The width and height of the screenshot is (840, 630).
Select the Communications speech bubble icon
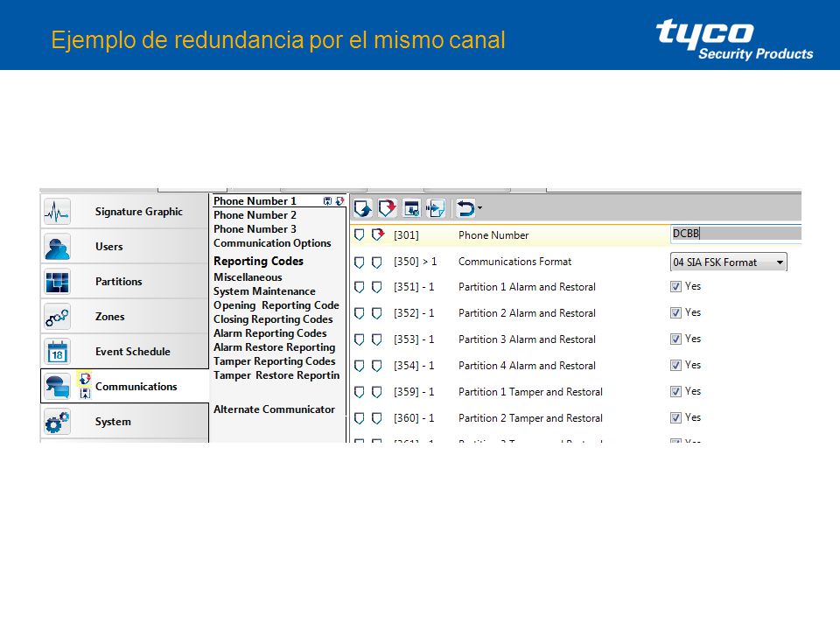58,386
